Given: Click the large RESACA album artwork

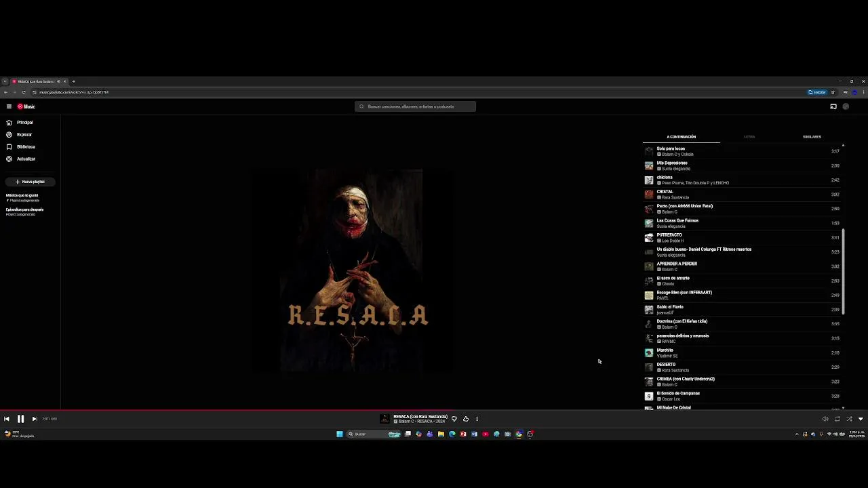Looking at the screenshot, I should click(x=351, y=271).
